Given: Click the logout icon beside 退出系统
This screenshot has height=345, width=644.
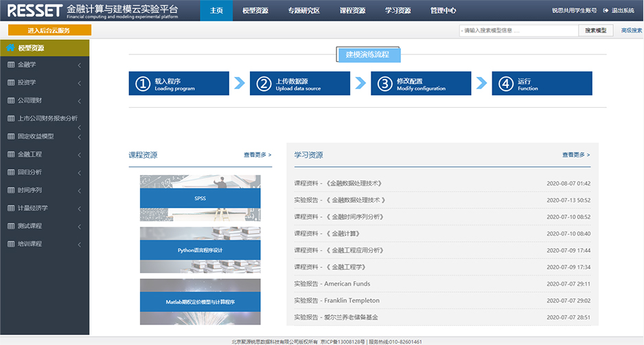Looking at the screenshot, I should tap(606, 10).
